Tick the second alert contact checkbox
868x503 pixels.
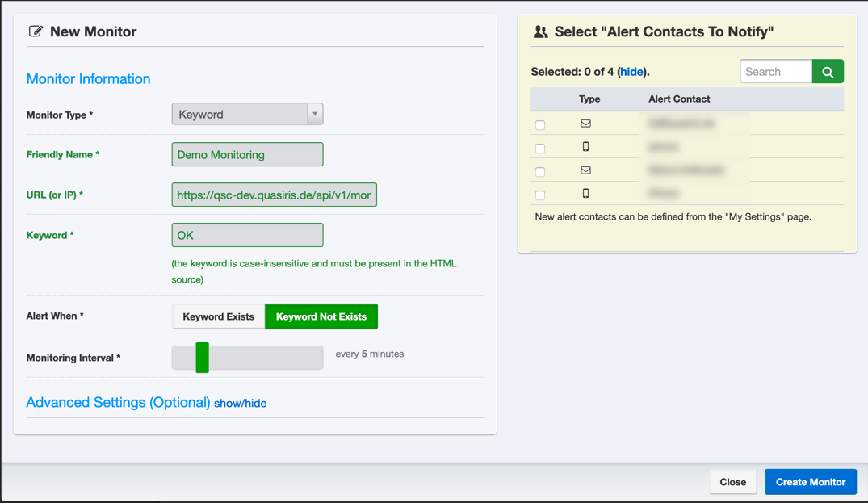pyautogui.click(x=540, y=149)
